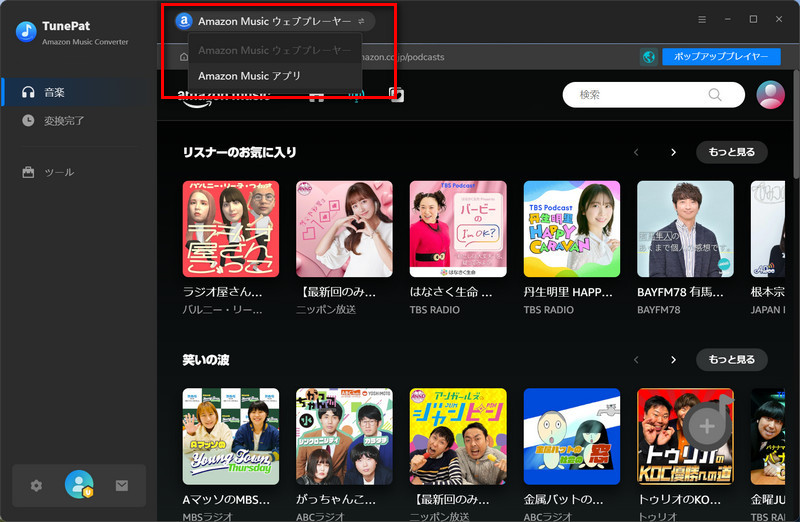Open the ラジオ屋さんごっこ podcast thumbnail
Viewport: 800px width, 522px height.
pyautogui.click(x=231, y=229)
